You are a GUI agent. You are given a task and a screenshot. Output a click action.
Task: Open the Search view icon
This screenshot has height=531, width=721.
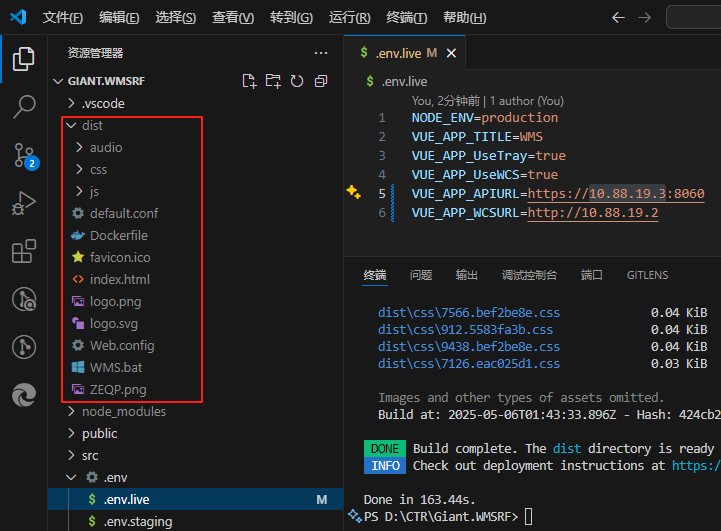click(23, 107)
